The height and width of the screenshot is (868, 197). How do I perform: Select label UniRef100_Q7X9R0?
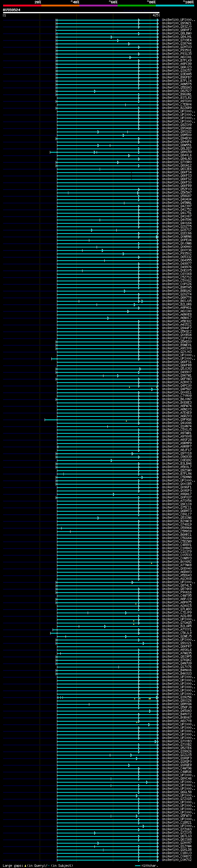(177, 162)
